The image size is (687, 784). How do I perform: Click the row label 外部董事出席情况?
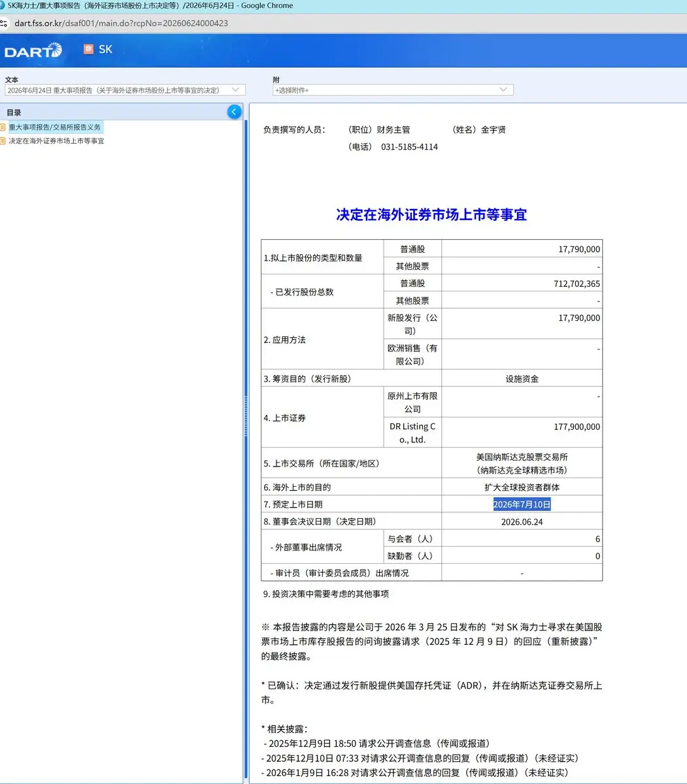308,547
